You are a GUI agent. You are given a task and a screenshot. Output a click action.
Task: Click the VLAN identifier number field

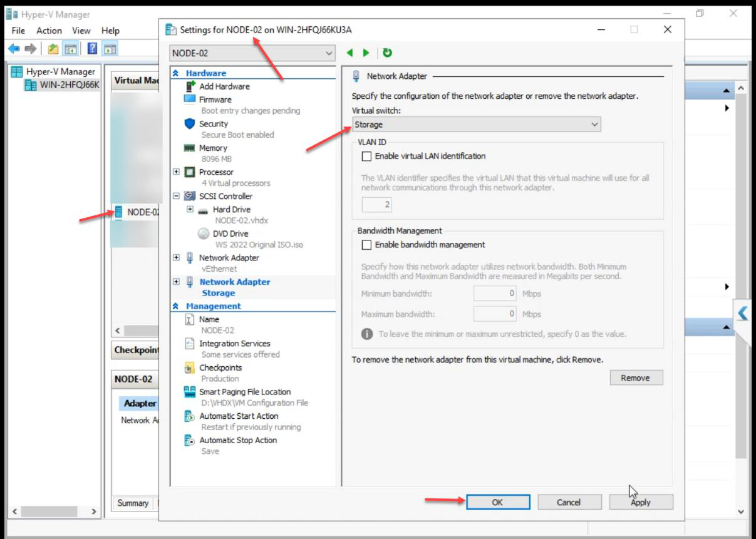[377, 204]
